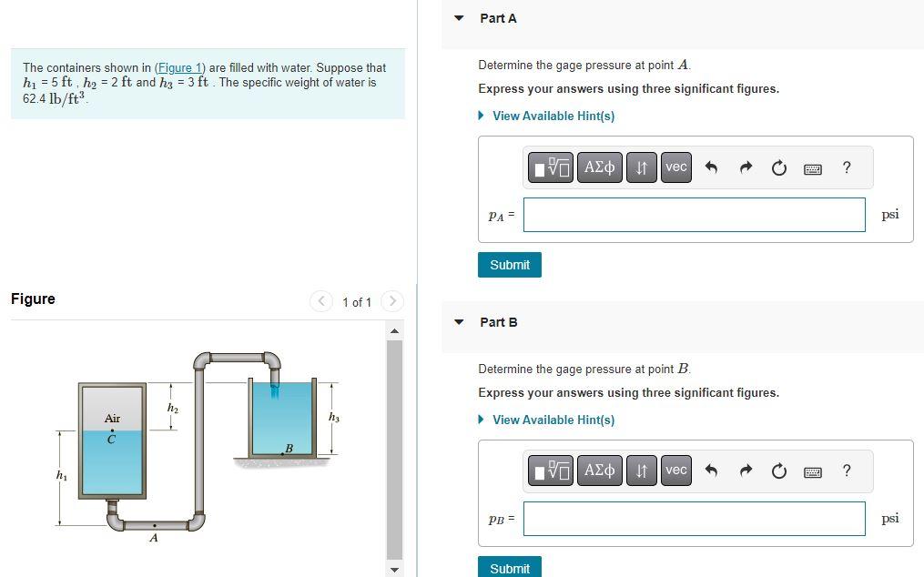Viewport: 924px width, 577px height.
Task: Undo the last entry in Part A
Action: (x=712, y=167)
